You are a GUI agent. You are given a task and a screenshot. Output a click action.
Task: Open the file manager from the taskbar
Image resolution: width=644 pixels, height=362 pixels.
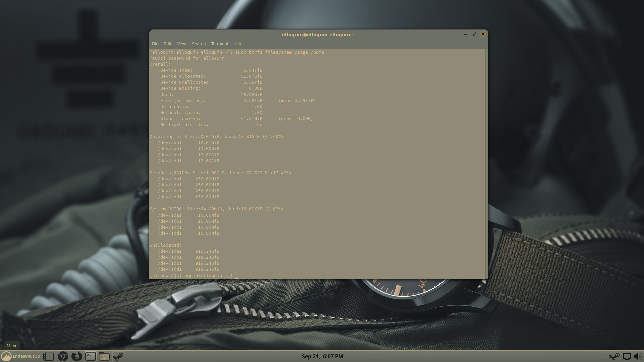click(x=104, y=356)
